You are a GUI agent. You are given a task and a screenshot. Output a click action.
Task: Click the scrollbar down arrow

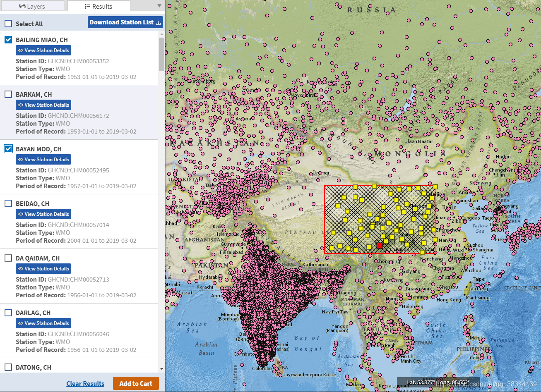[x=161, y=369]
